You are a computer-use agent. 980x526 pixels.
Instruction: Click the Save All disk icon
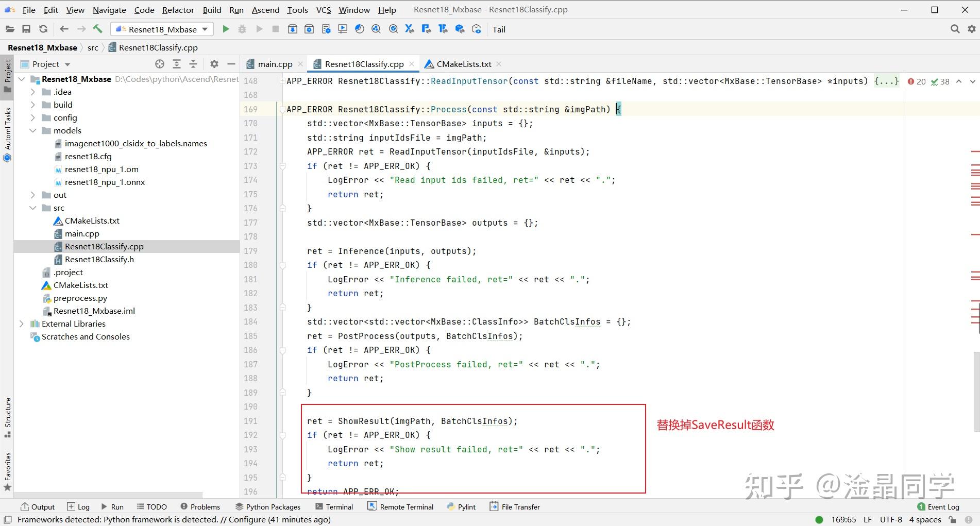point(26,29)
